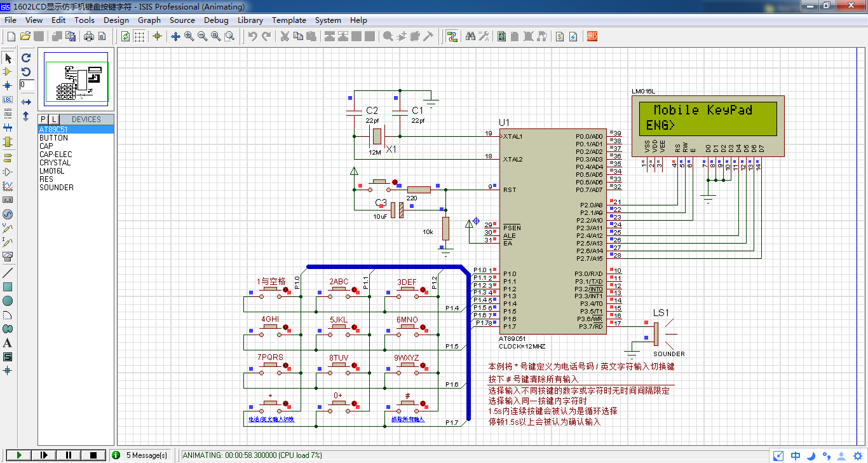Open the File menu
This screenshot has width=868, height=463.
10,20
